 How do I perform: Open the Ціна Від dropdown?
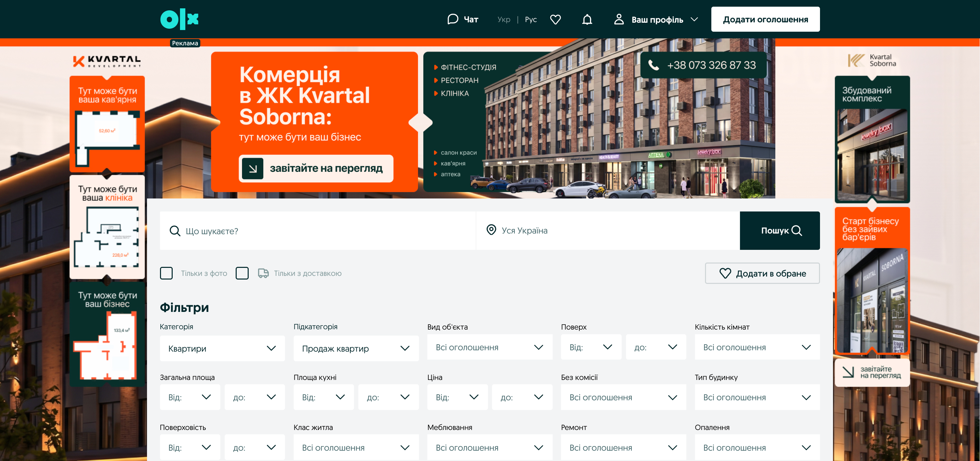[457, 397]
